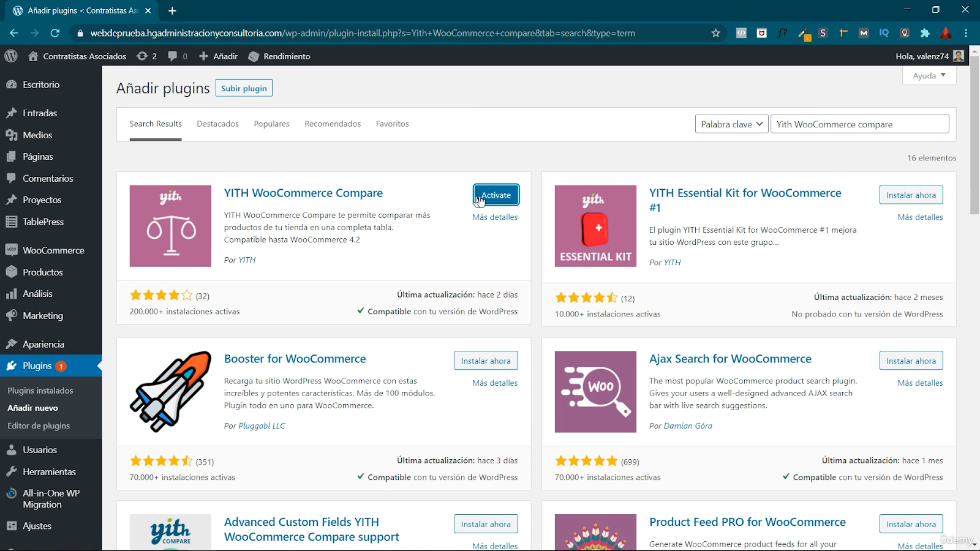Open Más detalles for YITH WooCommerce Compare
Viewport: 980px width, 551px height.
495,217
